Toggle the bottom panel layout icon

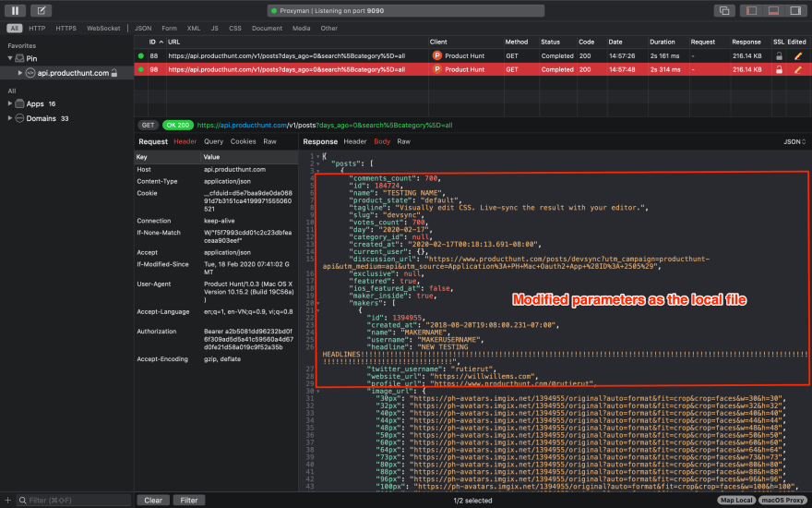[773, 10]
